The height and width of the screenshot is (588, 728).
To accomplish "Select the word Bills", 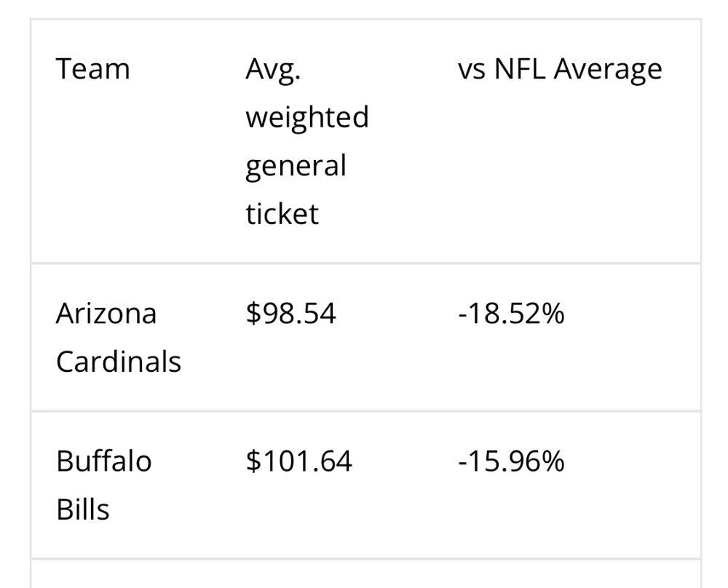I will coord(83,509).
